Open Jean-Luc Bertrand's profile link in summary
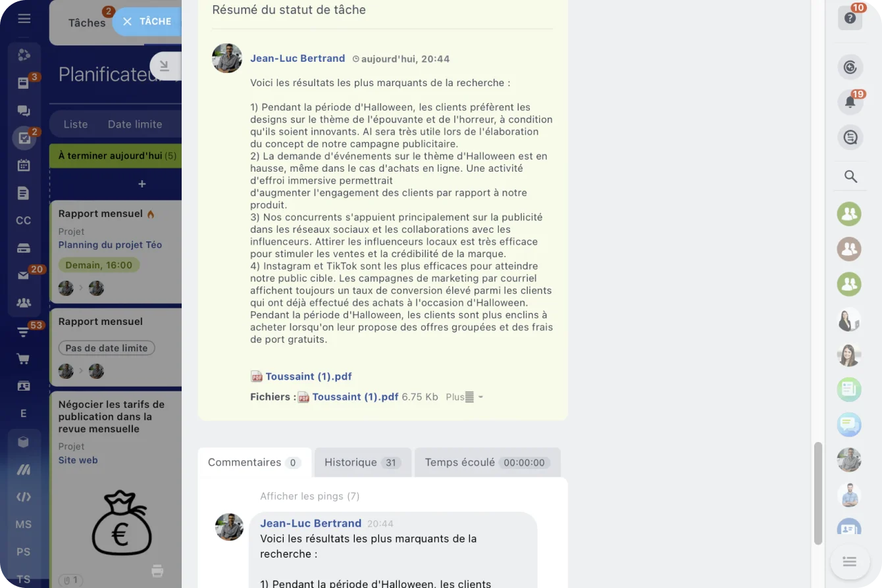882x588 pixels. [x=298, y=59]
